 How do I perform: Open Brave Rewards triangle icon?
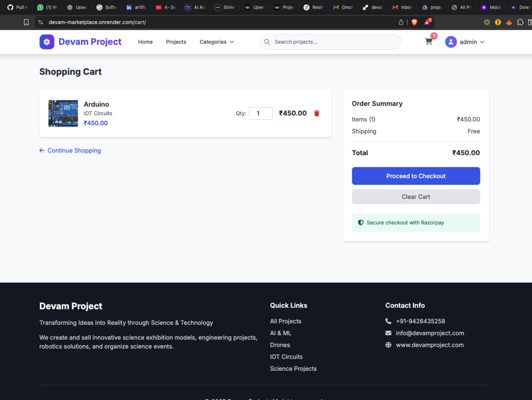point(427,22)
